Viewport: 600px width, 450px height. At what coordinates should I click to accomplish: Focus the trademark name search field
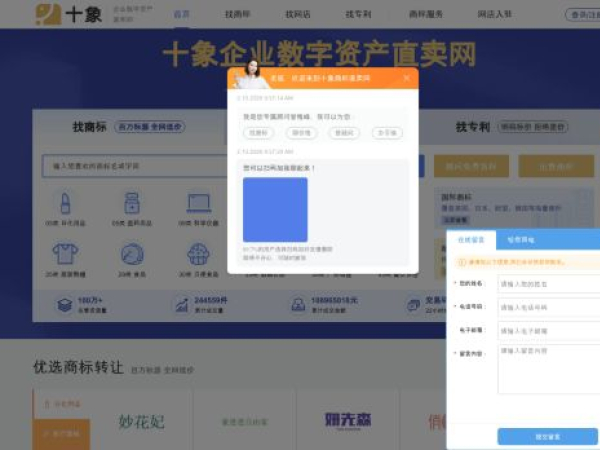pyautogui.click(x=135, y=166)
